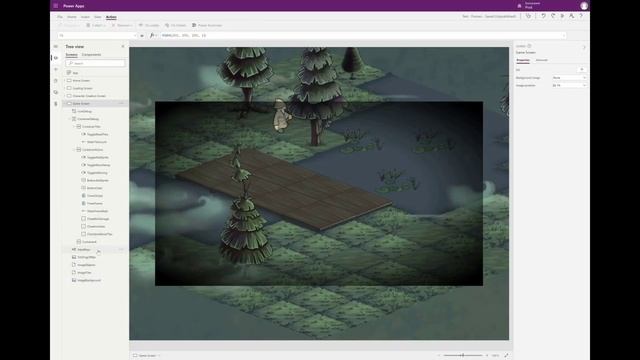Screen dimensions: 640x360
Task: Open the Data cylinder icon in rail
Action: point(56,81)
